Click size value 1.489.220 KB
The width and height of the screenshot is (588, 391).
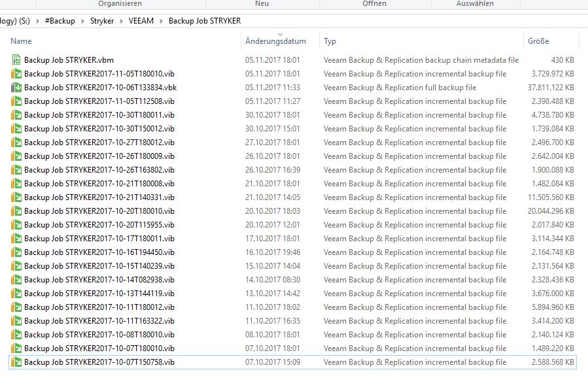tap(553, 348)
